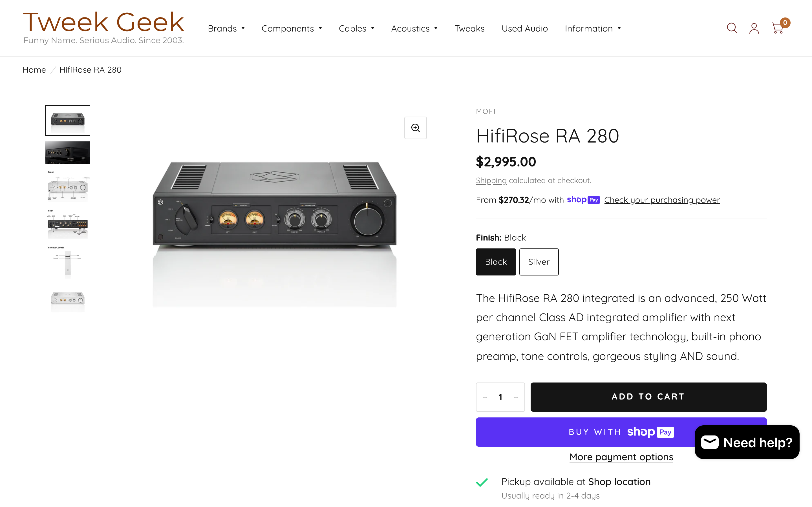This screenshot has height=507, width=812.
Task: Open the account profile icon
Action: 754,28
